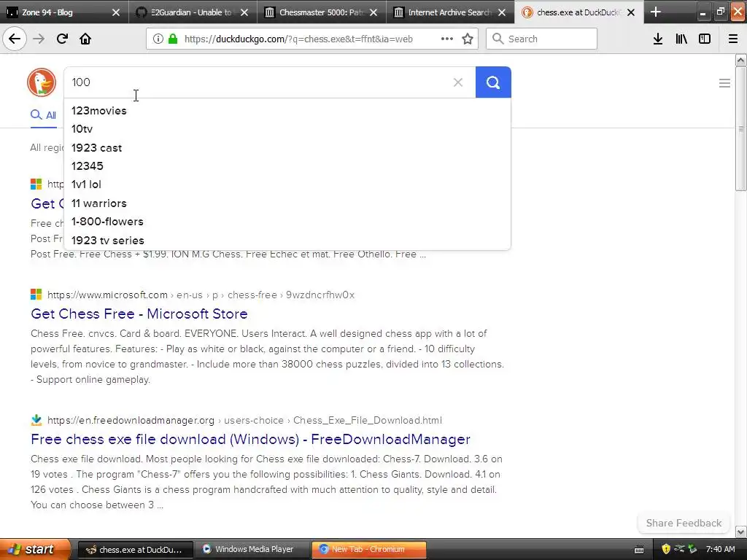Viewport: 747px width, 560px height.
Task: Open Free chess exe file download link
Action: tap(251, 439)
